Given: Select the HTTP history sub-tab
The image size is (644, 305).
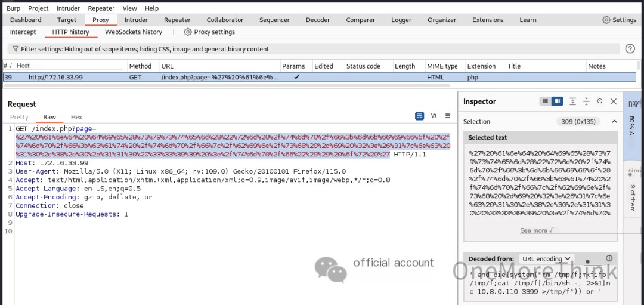Looking at the screenshot, I should pyautogui.click(x=70, y=32).
